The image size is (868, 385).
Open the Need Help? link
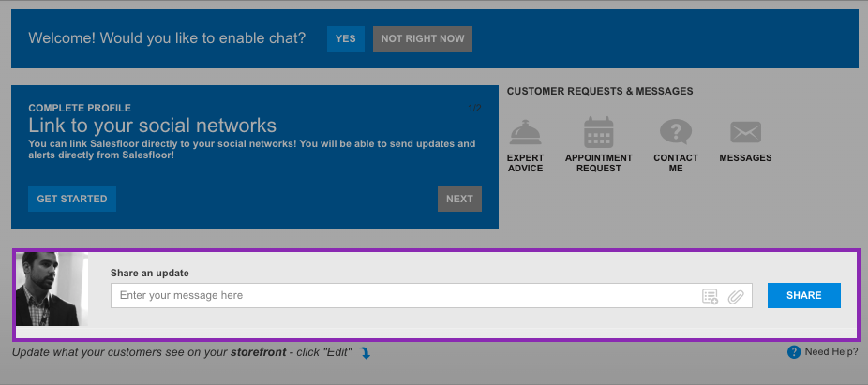[831, 351]
